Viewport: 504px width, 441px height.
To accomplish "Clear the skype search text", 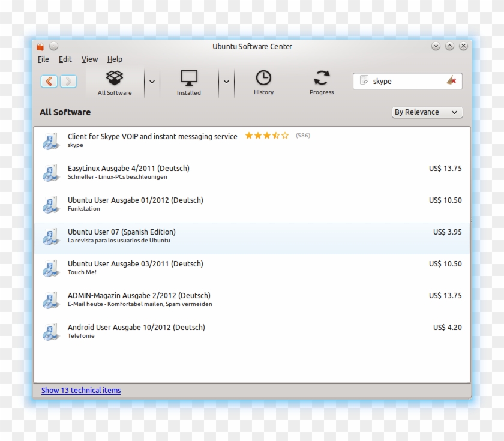I will coord(452,81).
